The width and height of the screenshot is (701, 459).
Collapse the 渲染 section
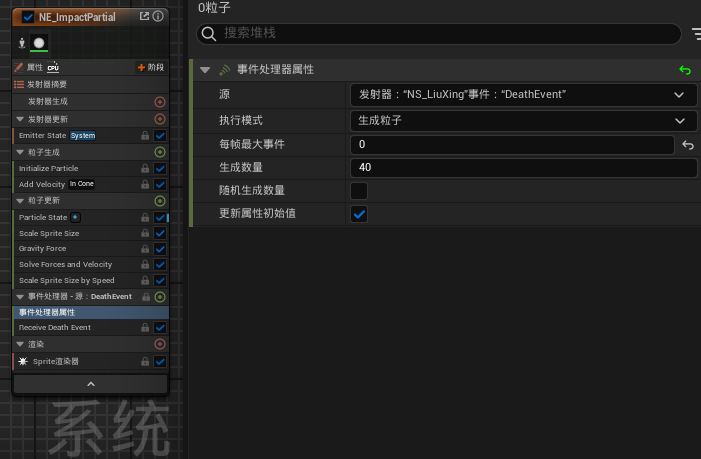(x=20, y=344)
